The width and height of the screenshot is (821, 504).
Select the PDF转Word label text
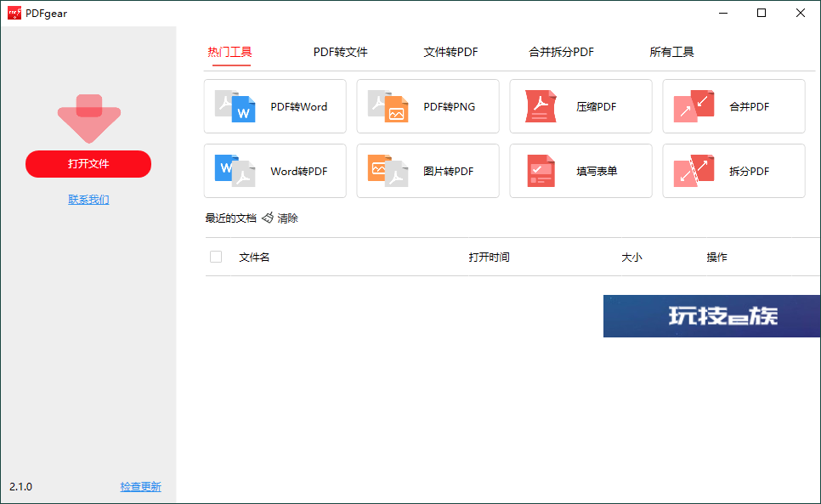299,107
